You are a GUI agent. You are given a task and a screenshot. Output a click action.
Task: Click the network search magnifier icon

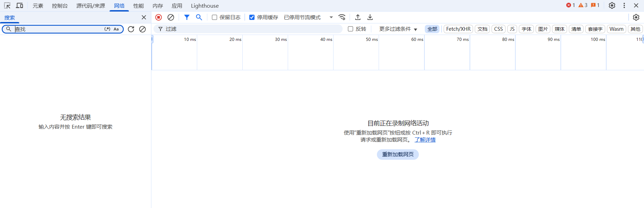(x=199, y=17)
